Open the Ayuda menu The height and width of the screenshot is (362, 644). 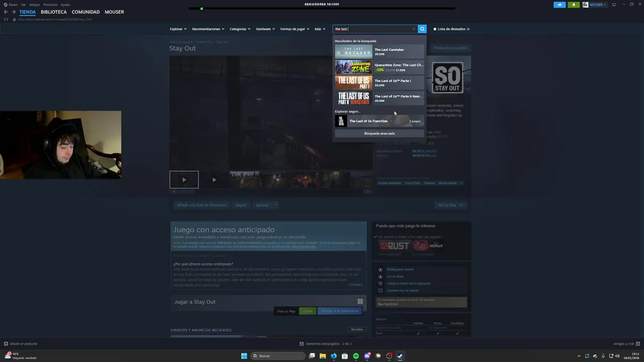point(65,5)
